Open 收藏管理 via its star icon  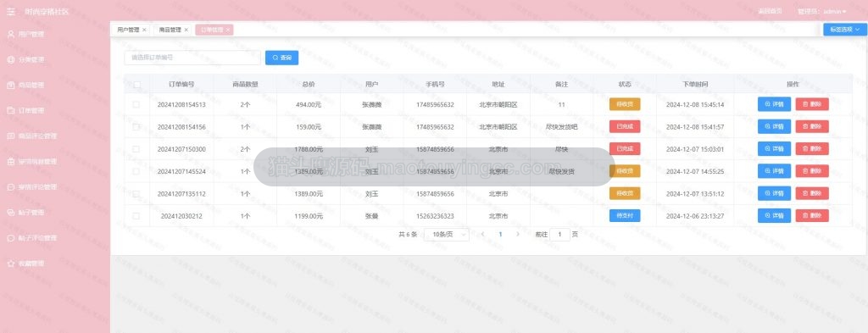click(x=10, y=264)
